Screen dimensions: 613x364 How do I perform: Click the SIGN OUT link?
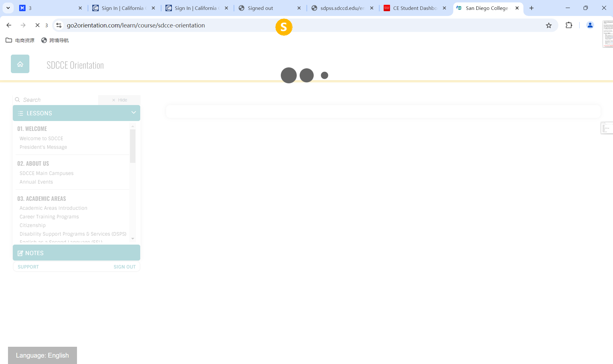click(x=125, y=267)
